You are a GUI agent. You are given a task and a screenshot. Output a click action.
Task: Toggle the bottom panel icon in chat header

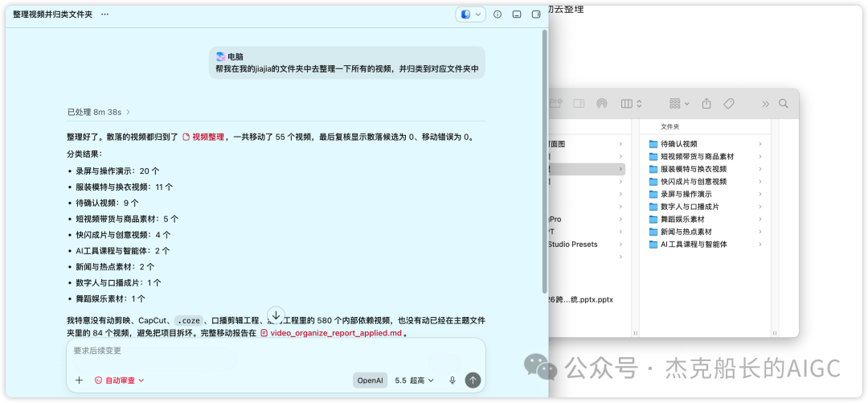tap(517, 14)
